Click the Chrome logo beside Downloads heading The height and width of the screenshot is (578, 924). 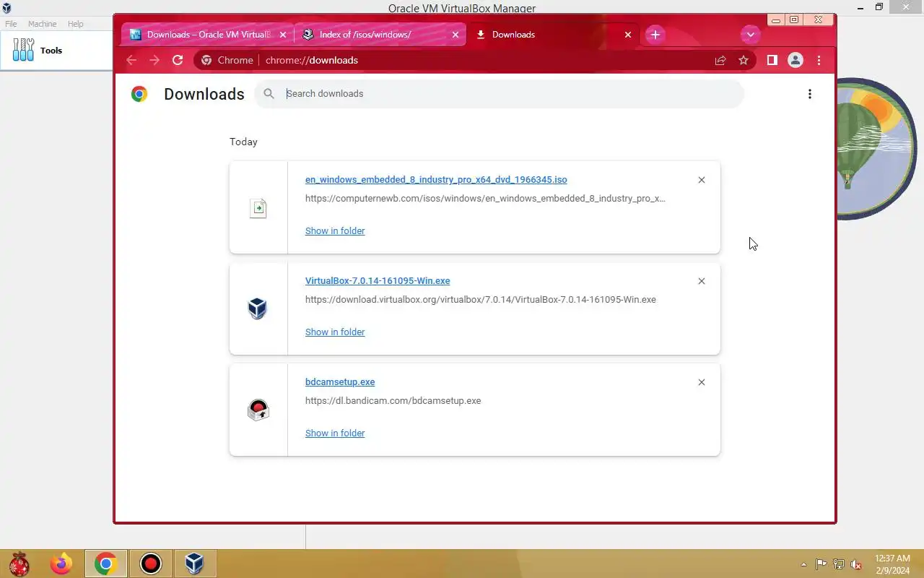click(x=139, y=94)
